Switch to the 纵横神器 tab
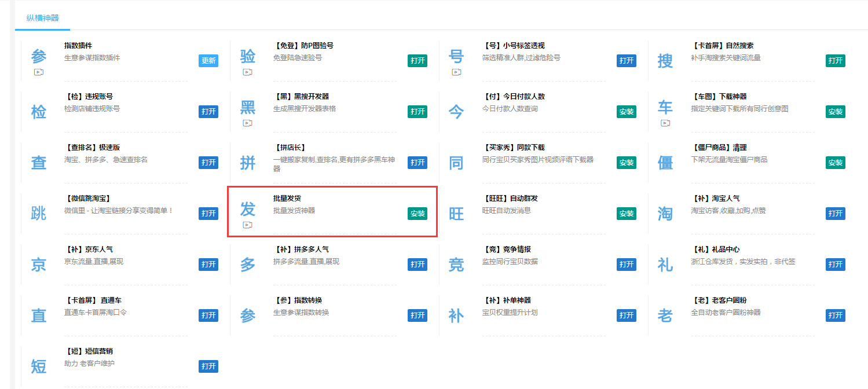 click(43, 18)
